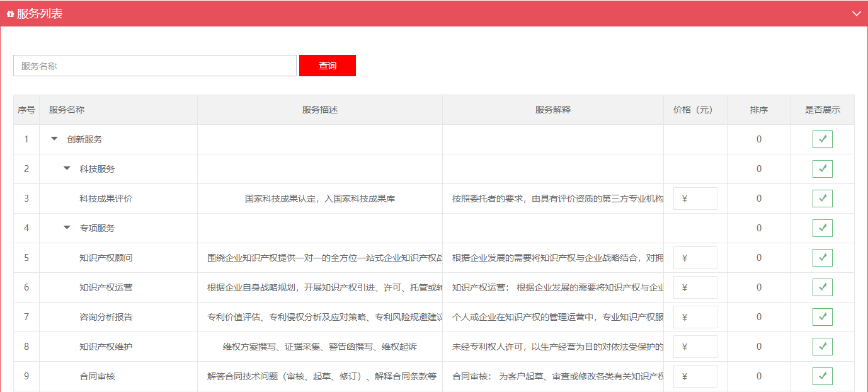Viewport: 868px width, 392px height.
Task: Toggle 是否展示 checkbox for 知识产权运营
Action: pyautogui.click(x=823, y=287)
